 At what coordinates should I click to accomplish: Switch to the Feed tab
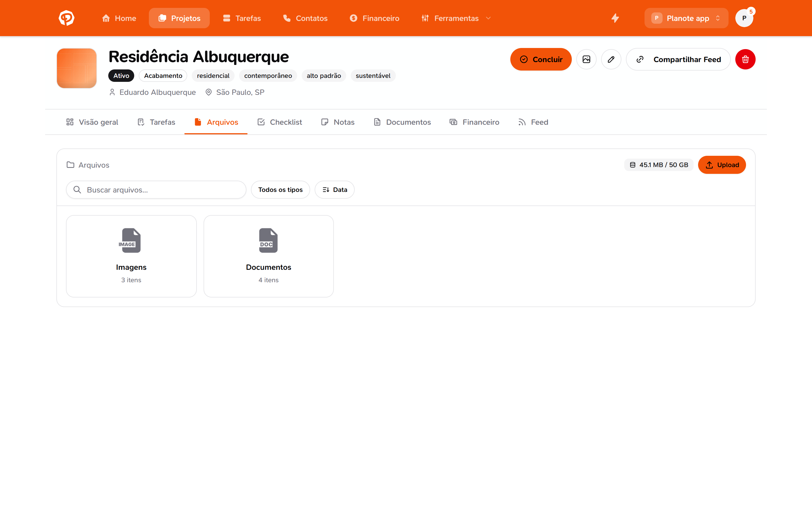click(533, 122)
